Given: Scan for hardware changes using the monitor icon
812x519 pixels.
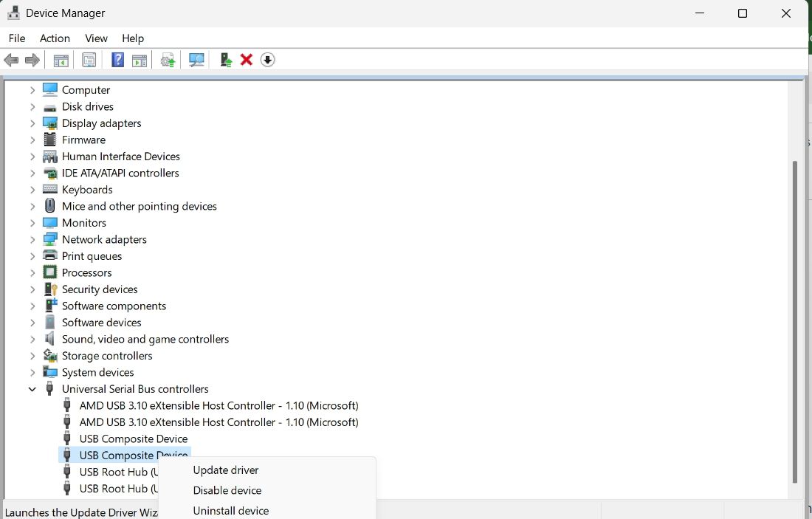Looking at the screenshot, I should pyautogui.click(x=196, y=60).
